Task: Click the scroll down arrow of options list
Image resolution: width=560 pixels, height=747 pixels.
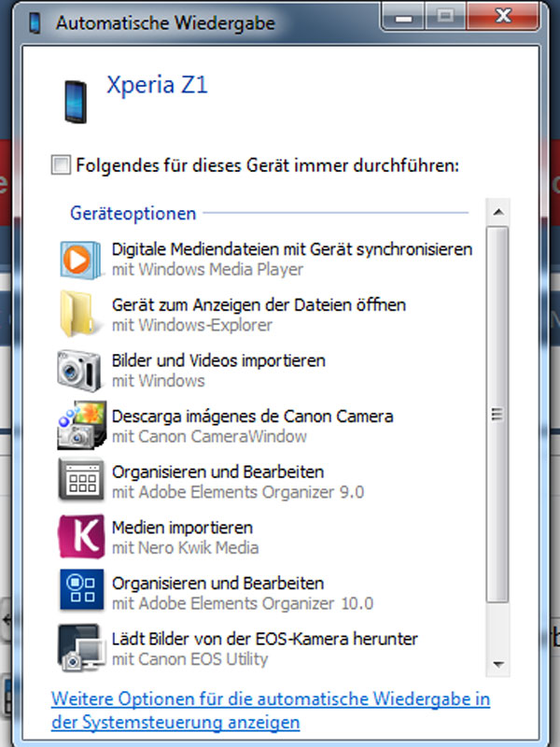Action: pos(498,665)
